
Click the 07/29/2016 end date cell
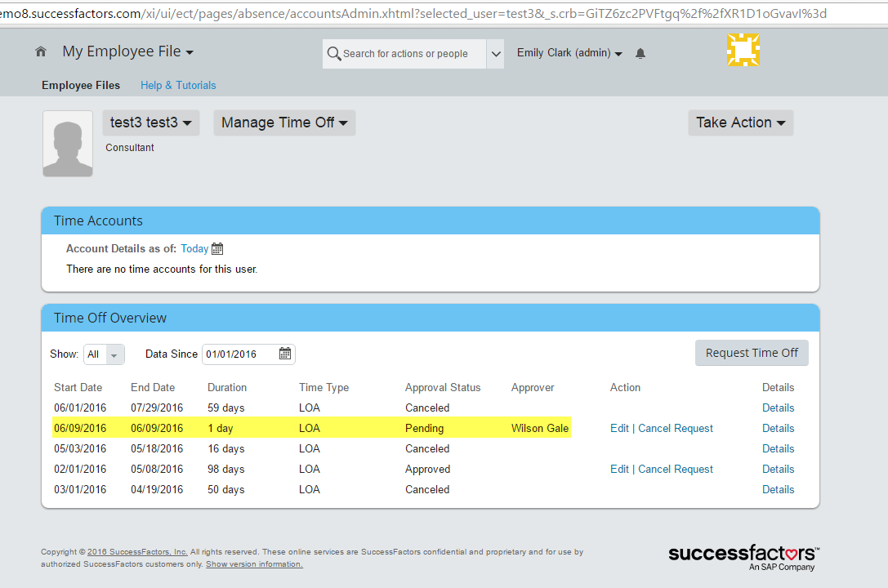pyautogui.click(x=157, y=408)
